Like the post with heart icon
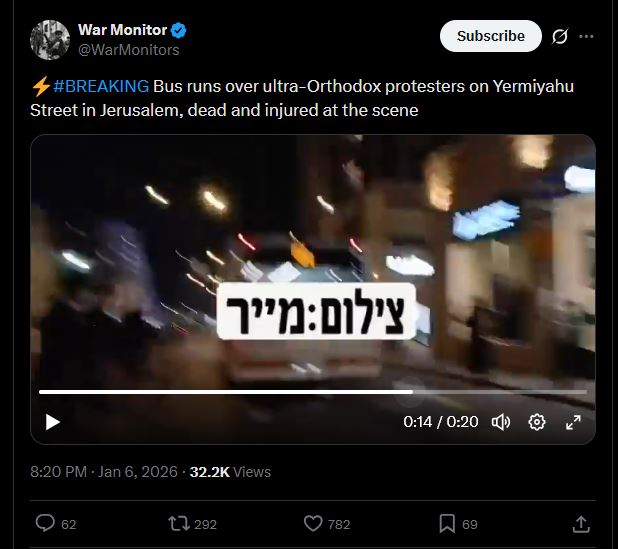 coord(313,524)
